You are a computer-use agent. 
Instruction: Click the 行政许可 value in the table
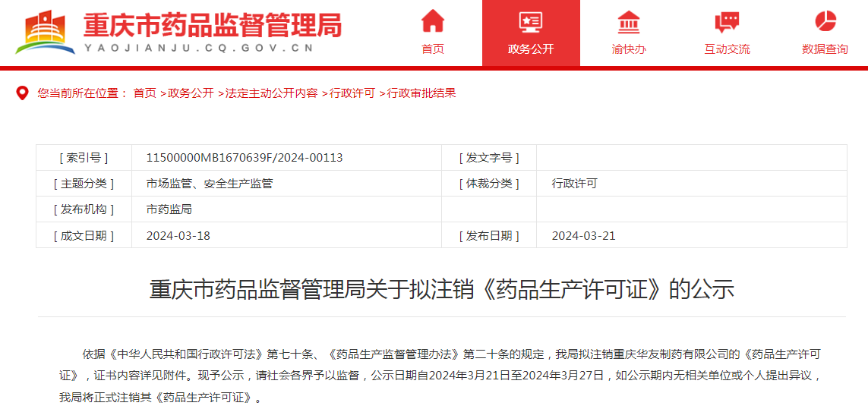click(x=575, y=184)
